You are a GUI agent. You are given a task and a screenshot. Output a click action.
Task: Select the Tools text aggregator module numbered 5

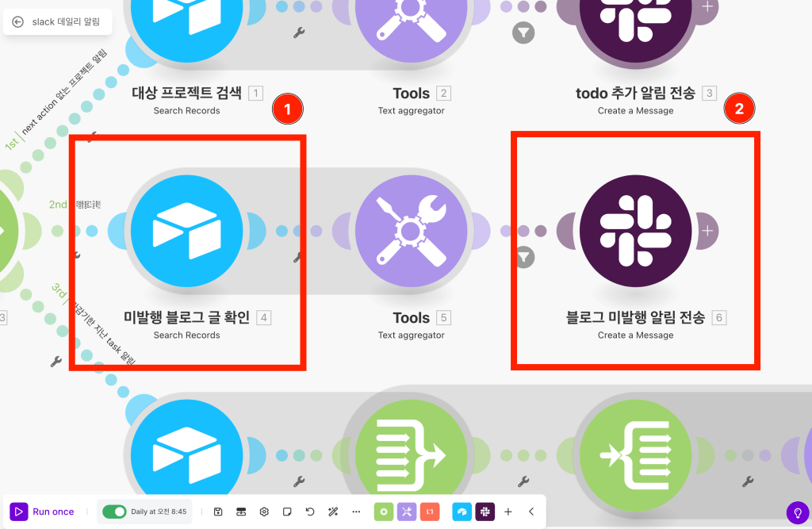click(x=410, y=230)
